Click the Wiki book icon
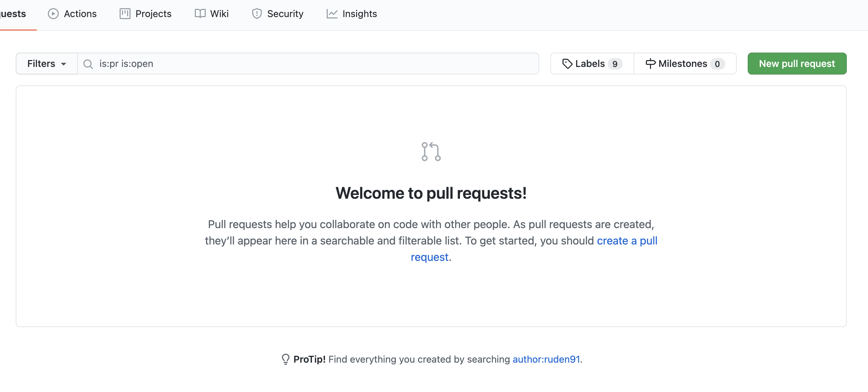This screenshot has width=868, height=392. point(200,14)
